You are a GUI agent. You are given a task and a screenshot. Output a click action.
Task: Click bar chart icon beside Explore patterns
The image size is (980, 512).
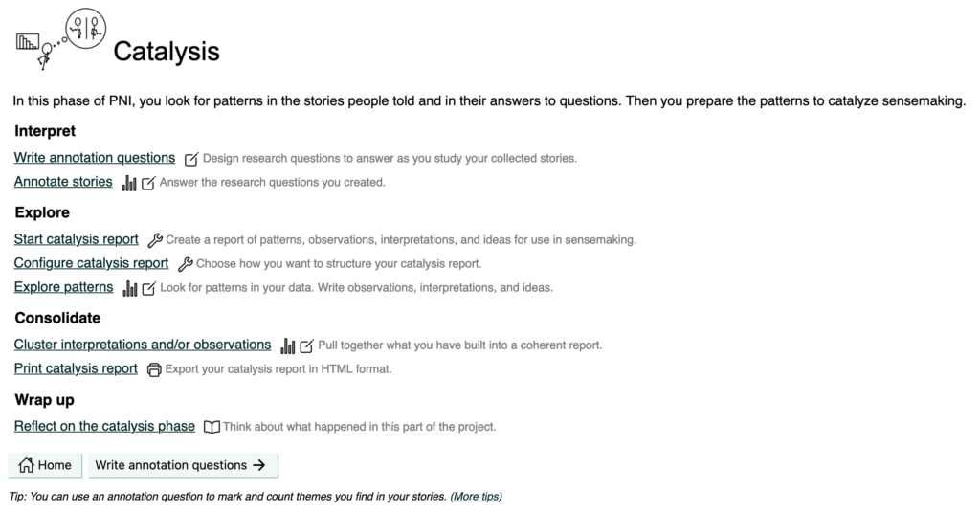[x=130, y=288]
